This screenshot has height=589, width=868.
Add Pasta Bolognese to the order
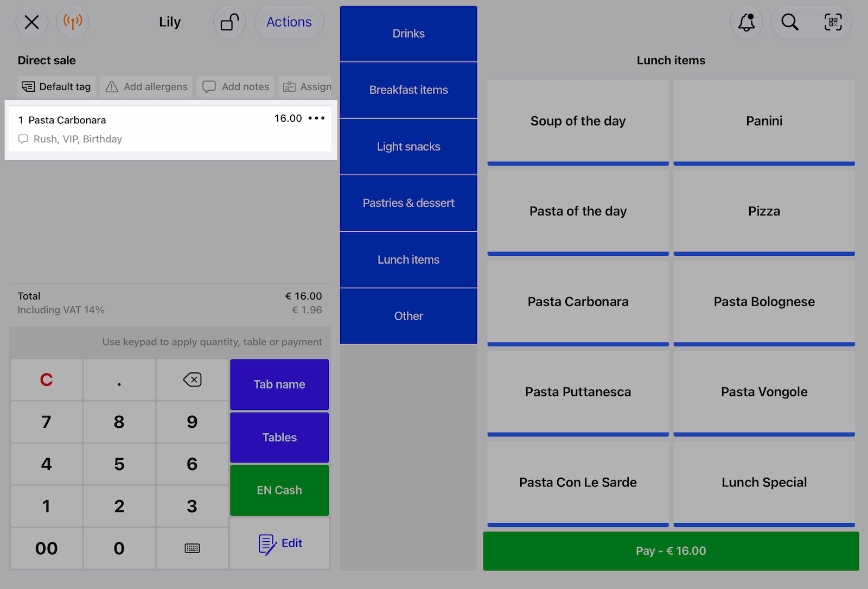[764, 303]
